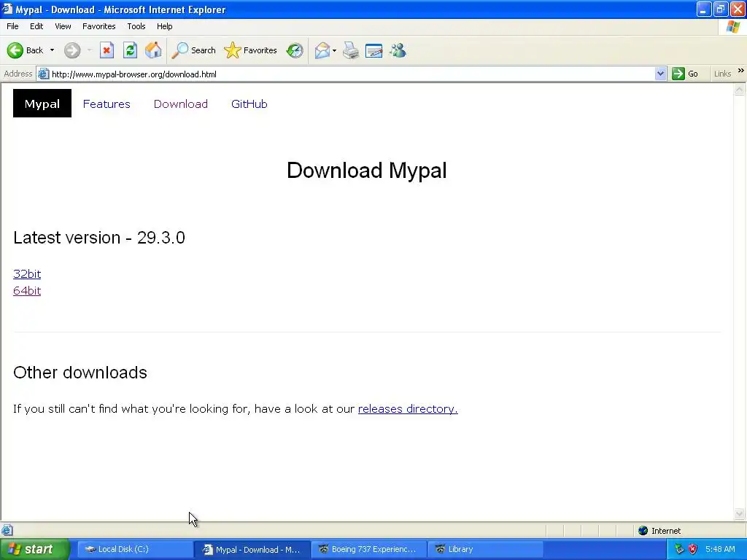
Task: Click the address bar URL field
Action: [x=352, y=74]
